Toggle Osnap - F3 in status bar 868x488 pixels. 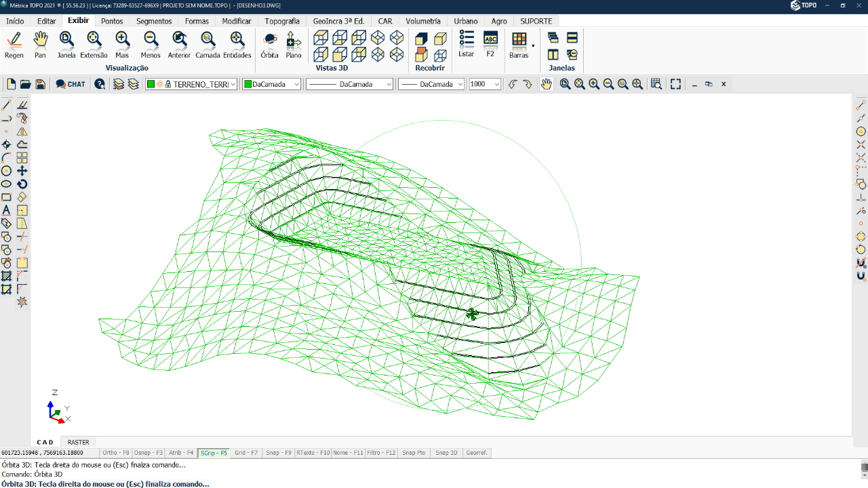(x=149, y=453)
